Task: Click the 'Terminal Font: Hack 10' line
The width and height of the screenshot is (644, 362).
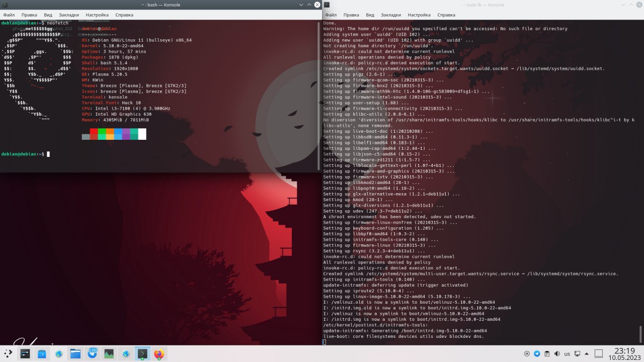Action: coord(111,102)
